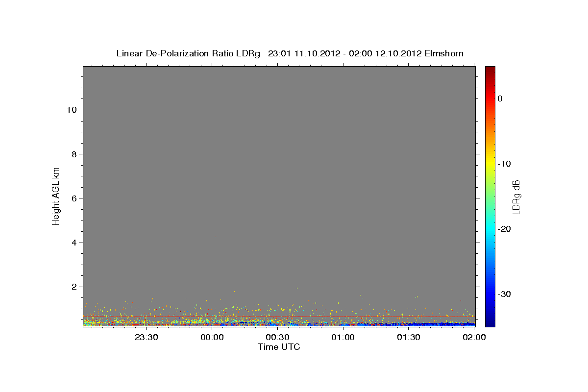Click the station name 'Elmshorn' in title
588x392 pixels.
tap(443, 53)
